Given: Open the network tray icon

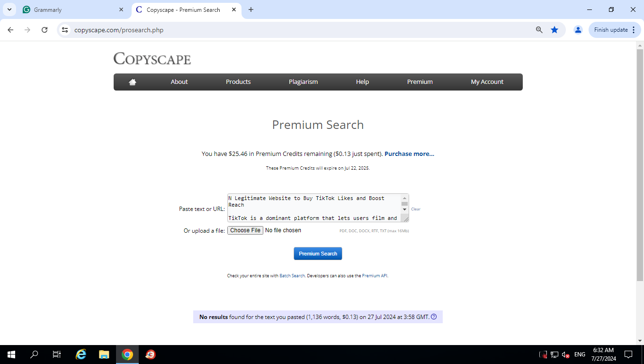Looking at the screenshot, I should 555,355.
